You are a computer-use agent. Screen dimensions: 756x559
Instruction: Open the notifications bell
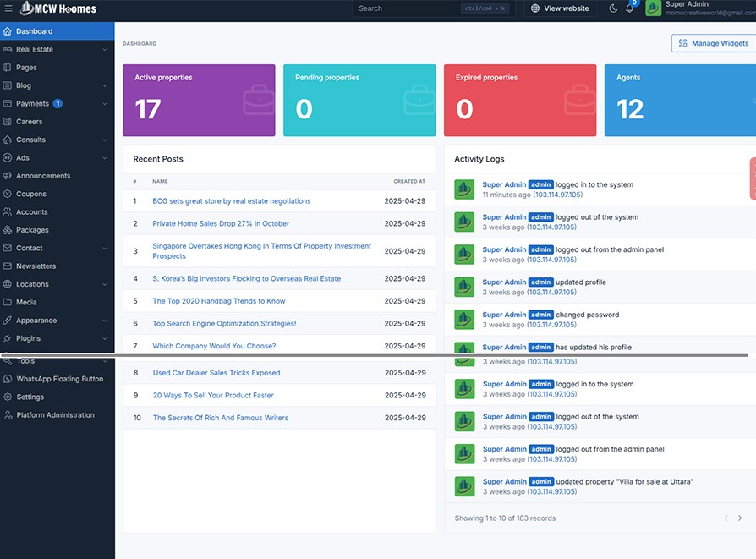point(630,8)
